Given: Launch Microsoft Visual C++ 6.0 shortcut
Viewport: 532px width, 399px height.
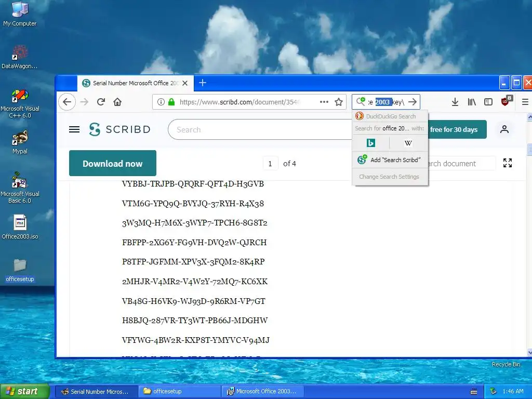Looking at the screenshot, I should coord(20,104).
